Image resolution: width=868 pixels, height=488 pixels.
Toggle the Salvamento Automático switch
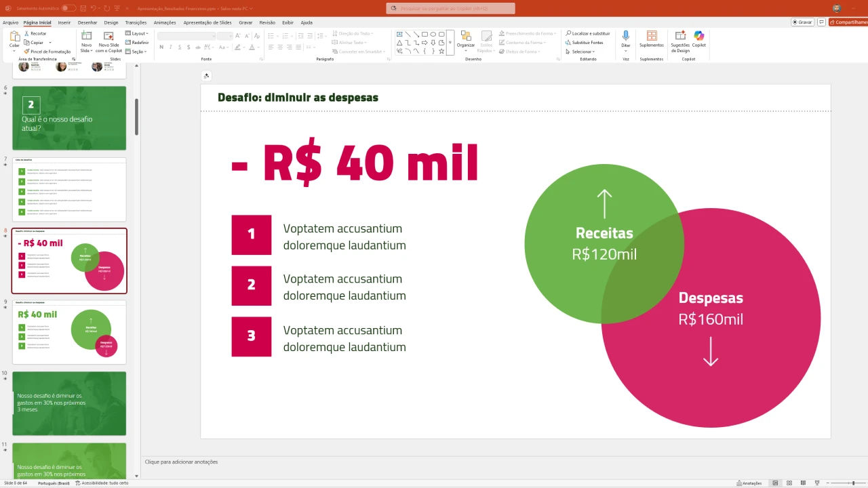pyautogui.click(x=68, y=8)
